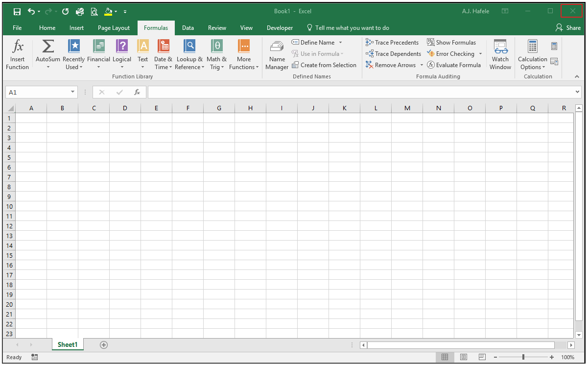The image size is (588, 366).
Task: Switch to Page Break Preview view
Action: point(482,357)
